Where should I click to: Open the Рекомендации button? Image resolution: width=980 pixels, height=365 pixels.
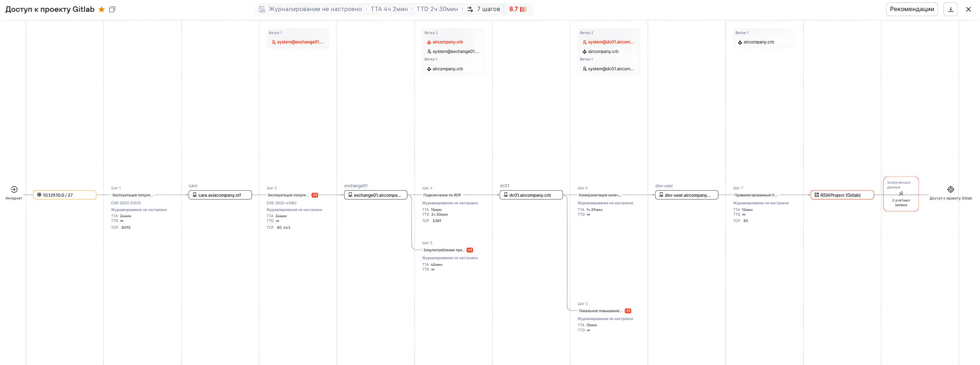911,9
